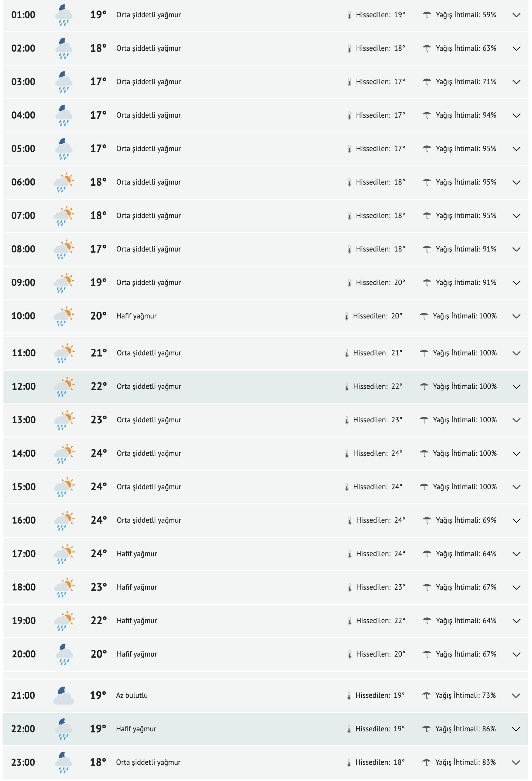
Task: Click the 13:00 time label
Action: point(23,420)
